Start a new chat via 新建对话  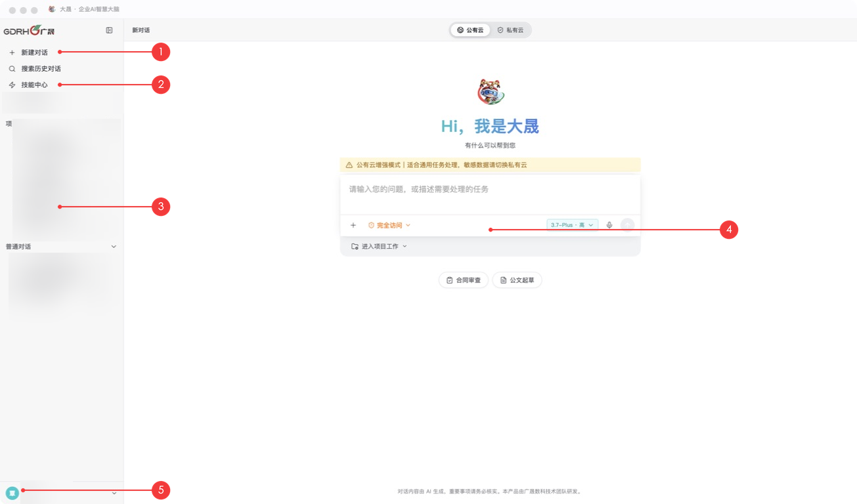pos(33,52)
